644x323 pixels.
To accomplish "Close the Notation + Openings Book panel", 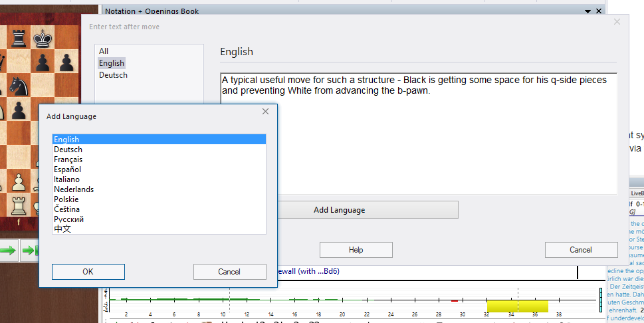I will click(x=599, y=11).
